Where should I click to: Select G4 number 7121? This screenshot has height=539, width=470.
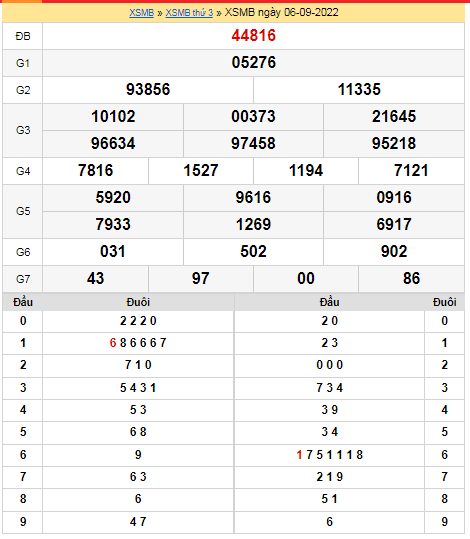click(x=411, y=170)
